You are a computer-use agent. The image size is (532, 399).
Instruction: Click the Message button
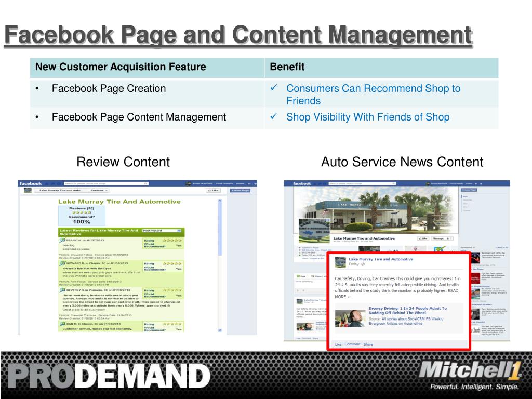coord(438,238)
